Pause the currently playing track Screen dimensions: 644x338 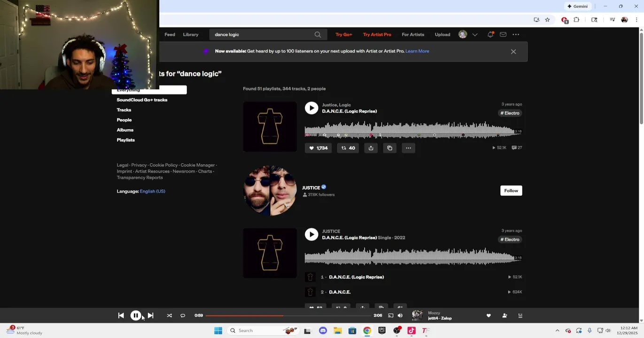click(x=136, y=316)
